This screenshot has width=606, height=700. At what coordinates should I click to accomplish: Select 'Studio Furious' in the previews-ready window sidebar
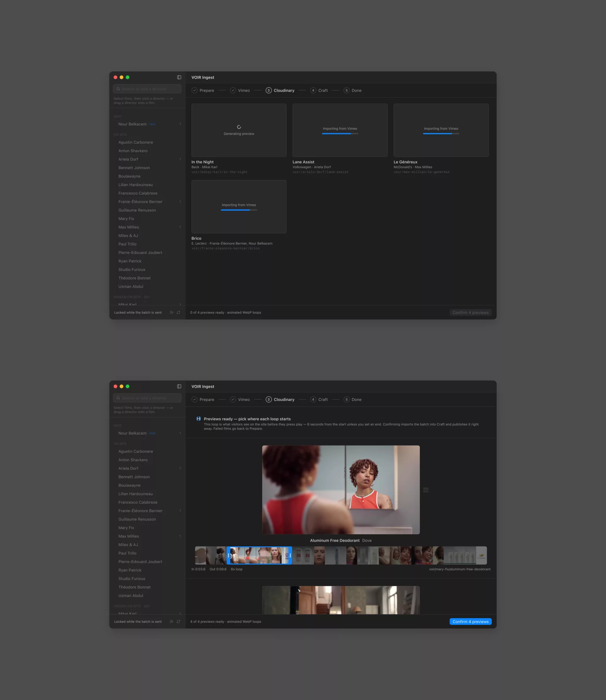click(x=148, y=578)
